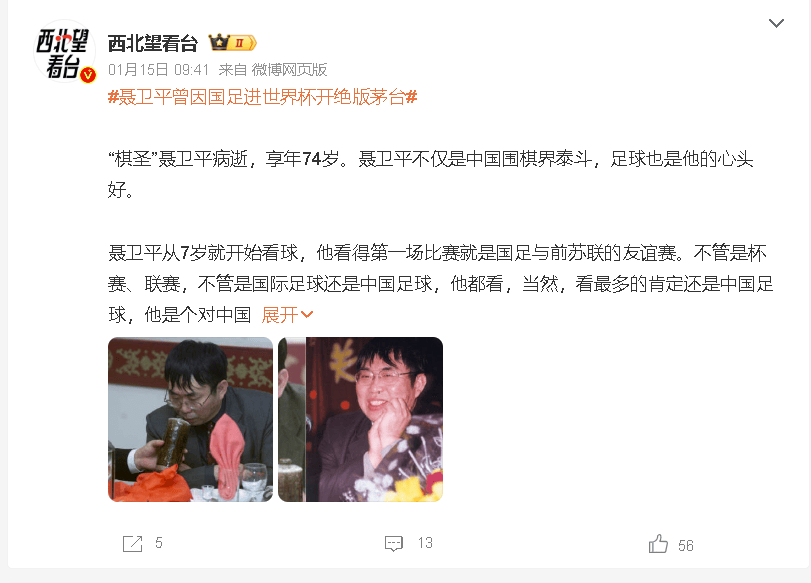This screenshot has height=583, width=811.
Task: Click the post timestamp 01月15日 09:41
Action: (158, 69)
